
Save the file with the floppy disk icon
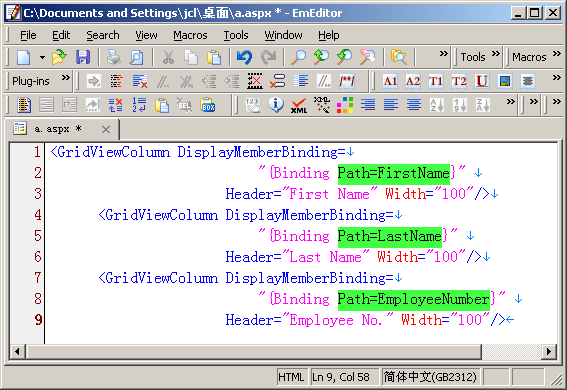(x=83, y=57)
